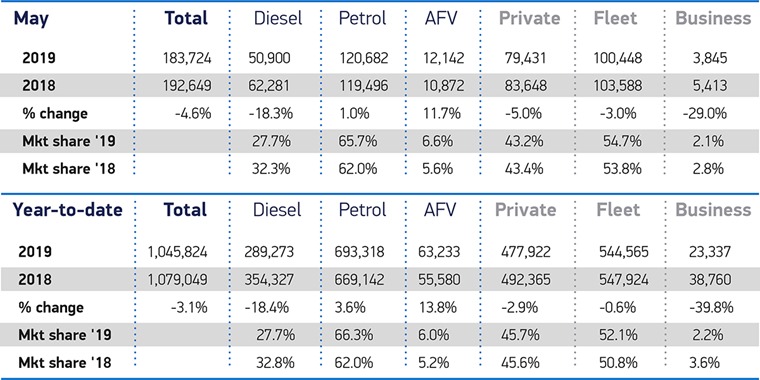Select the May table Diesel column header
This screenshot has width=760, height=380.
coord(278,18)
